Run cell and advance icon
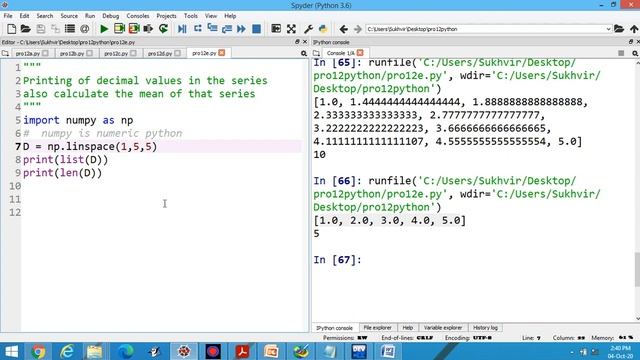Viewport: 640px width, 360px height. pos(134,29)
